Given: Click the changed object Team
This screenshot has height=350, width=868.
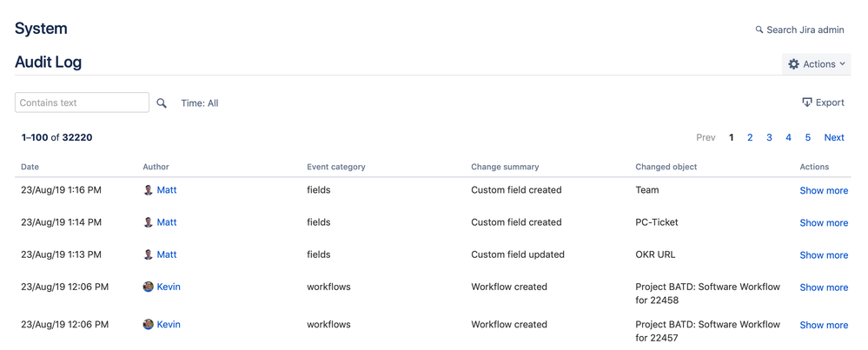Looking at the screenshot, I should 647,190.
